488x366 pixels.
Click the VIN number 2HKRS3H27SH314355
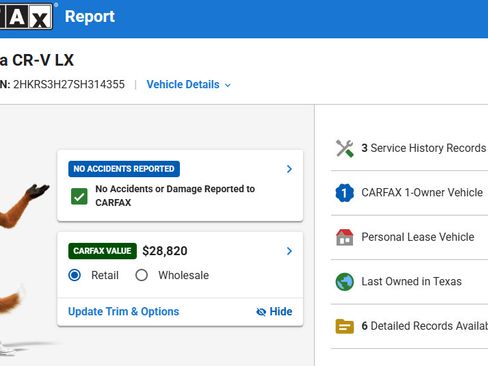[x=69, y=85]
